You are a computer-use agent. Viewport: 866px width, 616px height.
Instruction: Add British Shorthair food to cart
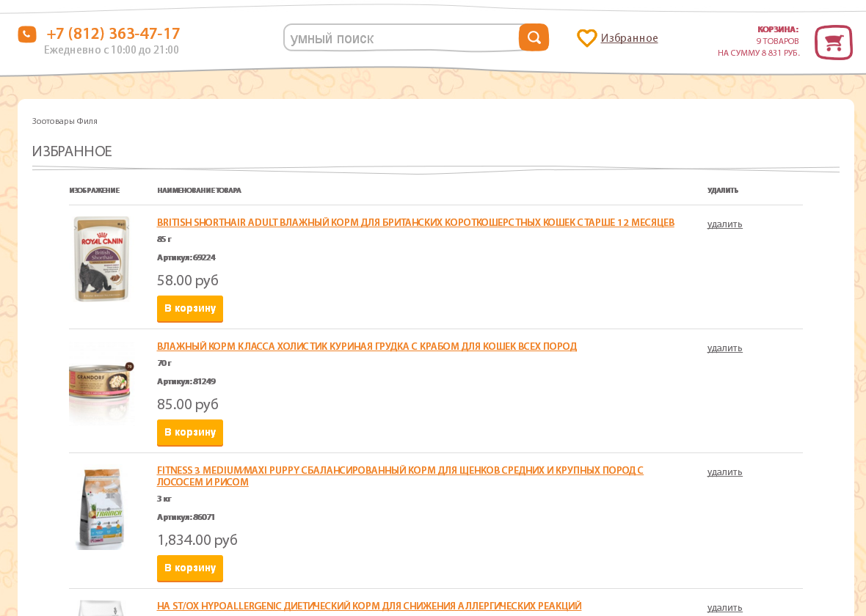pyautogui.click(x=190, y=309)
